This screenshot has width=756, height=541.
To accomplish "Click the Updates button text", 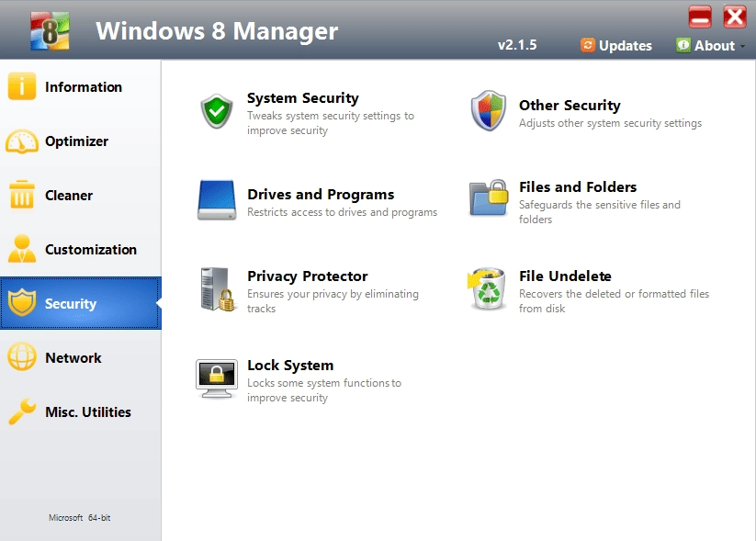I will click(x=626, y=46).
